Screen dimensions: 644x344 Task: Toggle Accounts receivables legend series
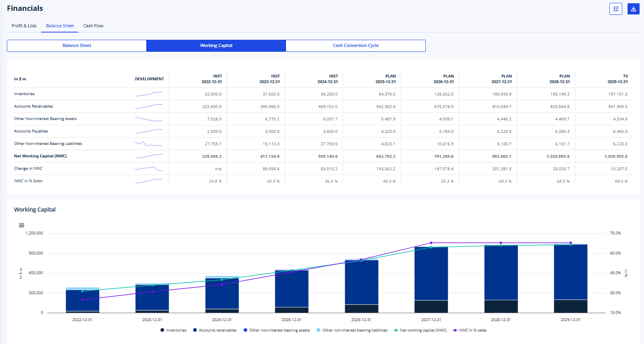tap(215, 330)
